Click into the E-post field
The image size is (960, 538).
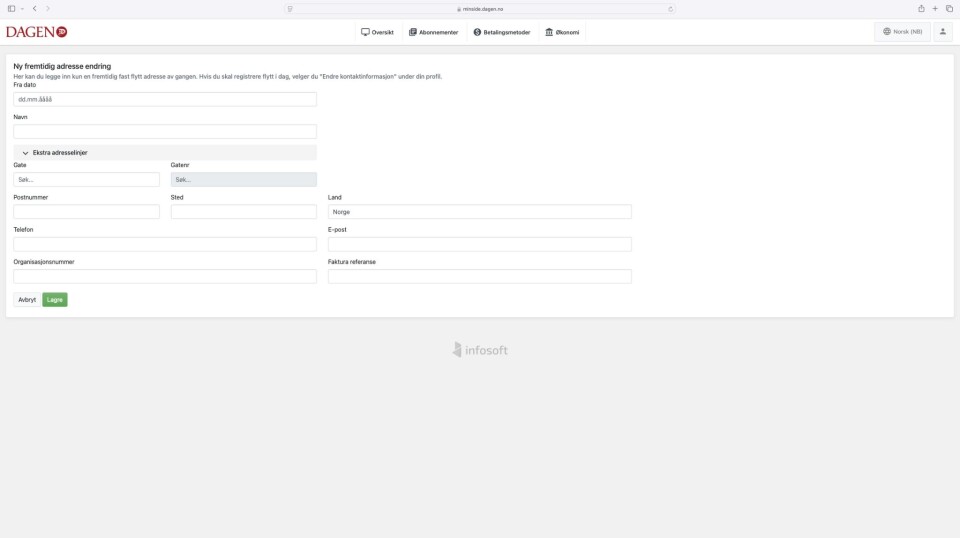480,244
